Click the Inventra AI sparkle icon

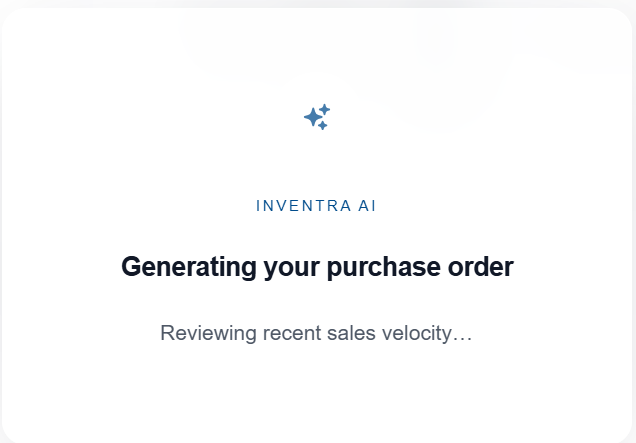[317, 117]
